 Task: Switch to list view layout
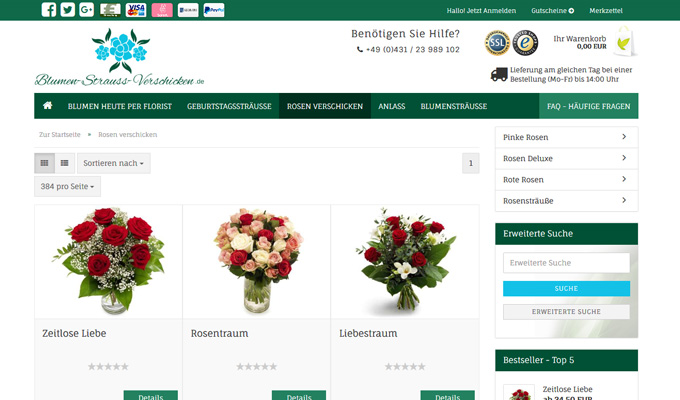tap(65, 163)
